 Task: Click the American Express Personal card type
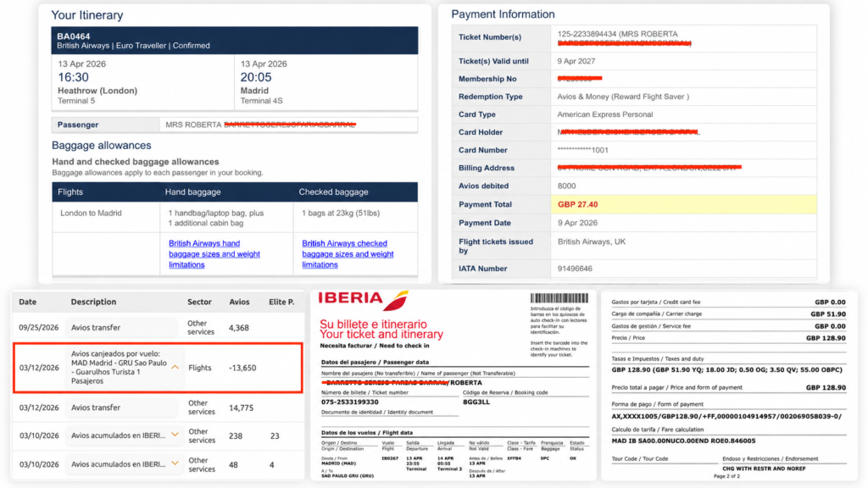click(x=605, y=114)
